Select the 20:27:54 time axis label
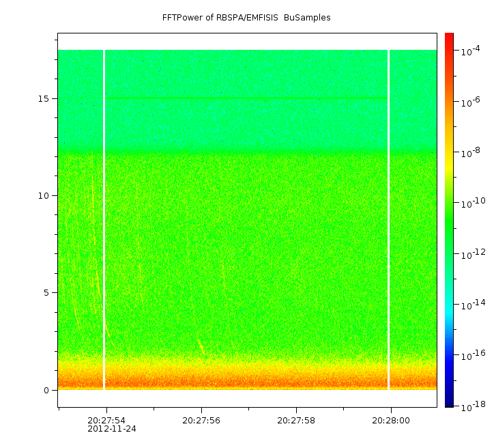Screen dimensions: 494x448 click(x=106, y=421)
